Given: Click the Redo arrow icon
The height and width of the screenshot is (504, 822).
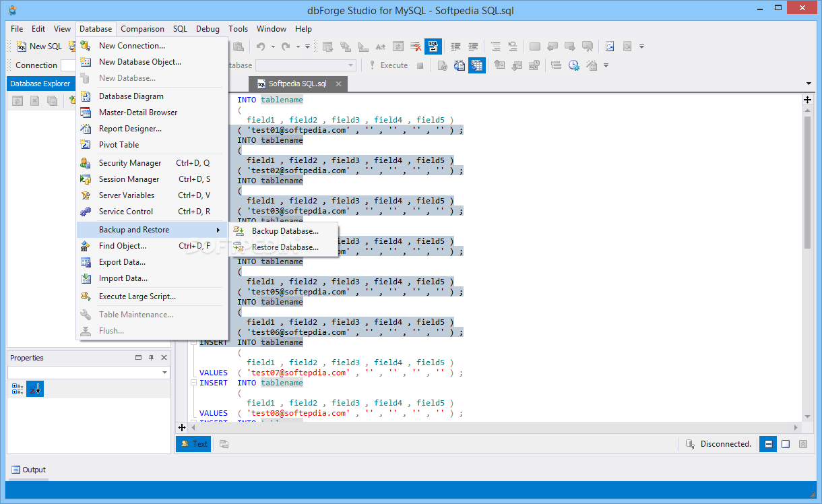Looking at the screenshot, I should pyautogui.click(x=286, y=46).
